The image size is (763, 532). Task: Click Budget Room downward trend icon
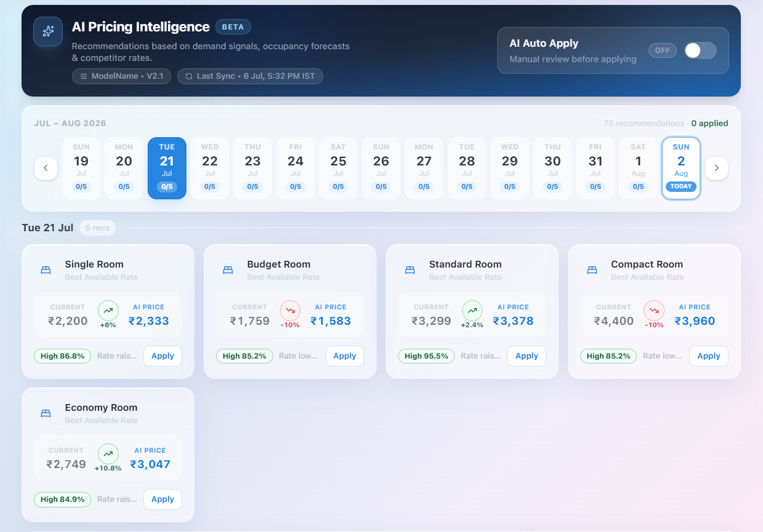(x=290, y=311)
